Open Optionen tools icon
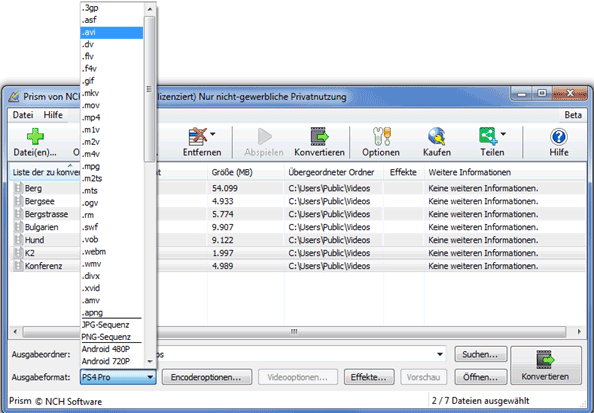The image size is (594, 413). (x=381, y=136)
